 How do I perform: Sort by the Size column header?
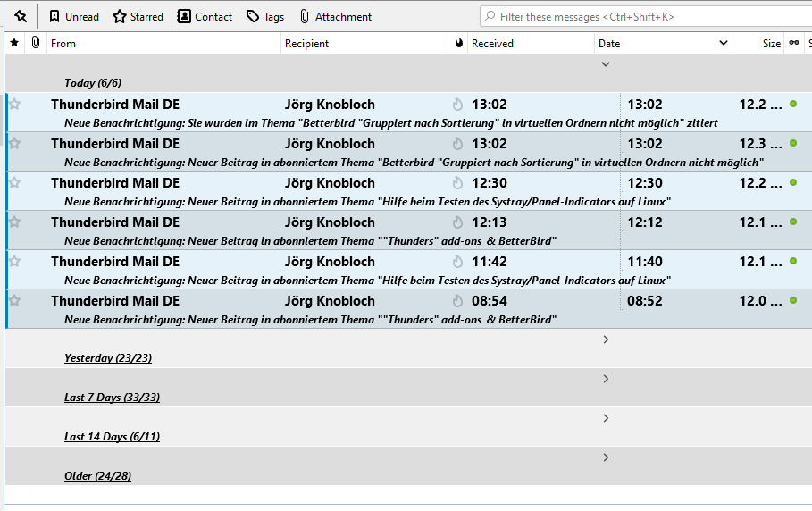tap(771, 44)
